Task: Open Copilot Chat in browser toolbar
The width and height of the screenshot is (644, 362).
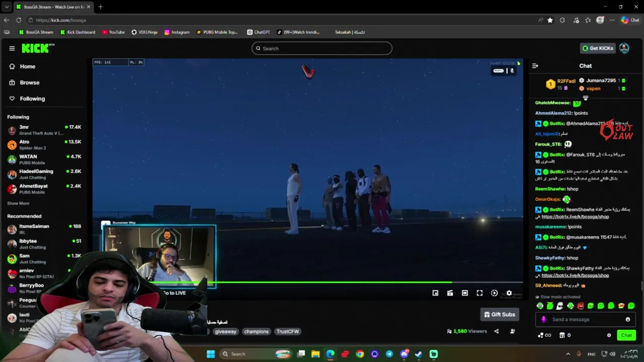Action: tap(629, 20)
